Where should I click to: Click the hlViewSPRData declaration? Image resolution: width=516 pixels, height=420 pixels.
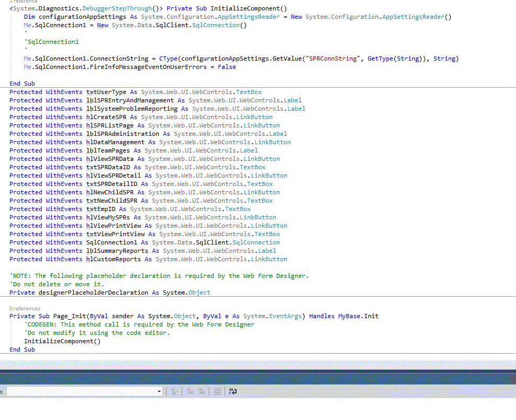click(x=110, y=159)
